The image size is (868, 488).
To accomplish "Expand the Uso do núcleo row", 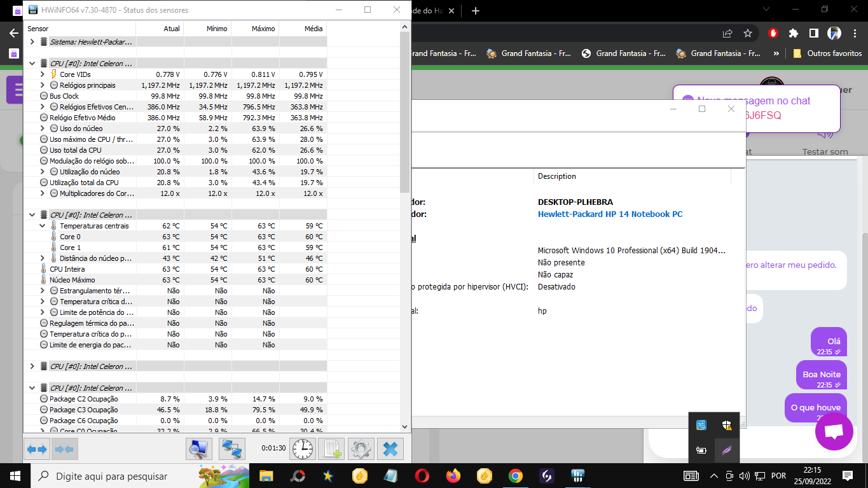I will tap(43, 129).
